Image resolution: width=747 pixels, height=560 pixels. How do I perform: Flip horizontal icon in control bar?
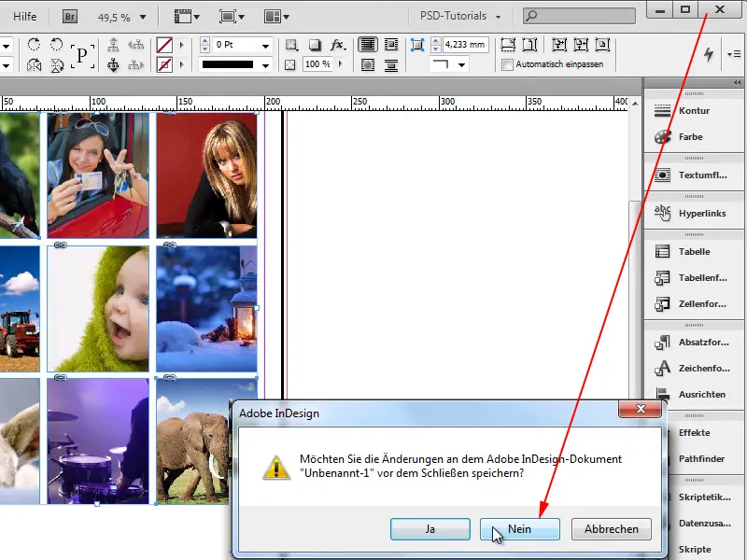click(34, 64)
